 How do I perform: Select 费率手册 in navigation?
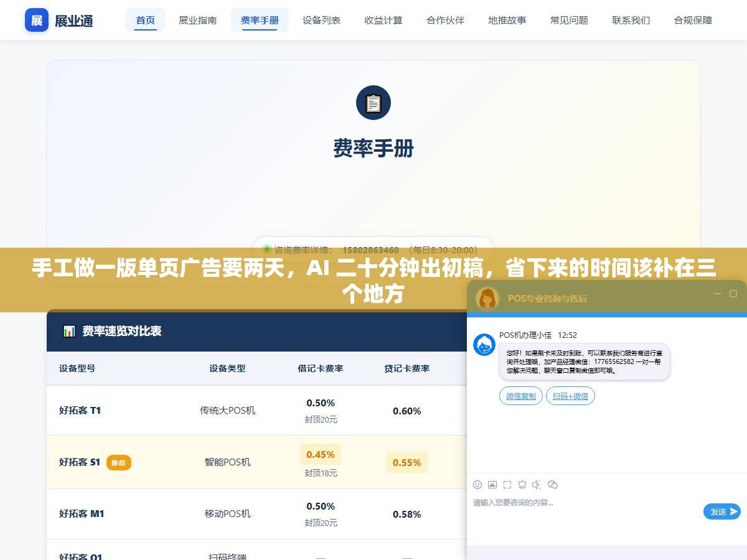coord(260,20)
